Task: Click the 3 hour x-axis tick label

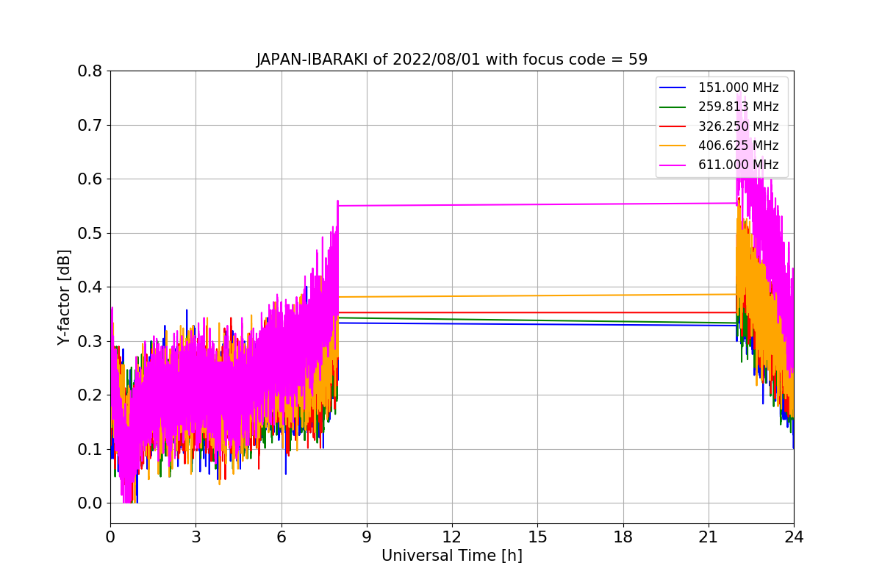Action: click(x=196, y=537)
